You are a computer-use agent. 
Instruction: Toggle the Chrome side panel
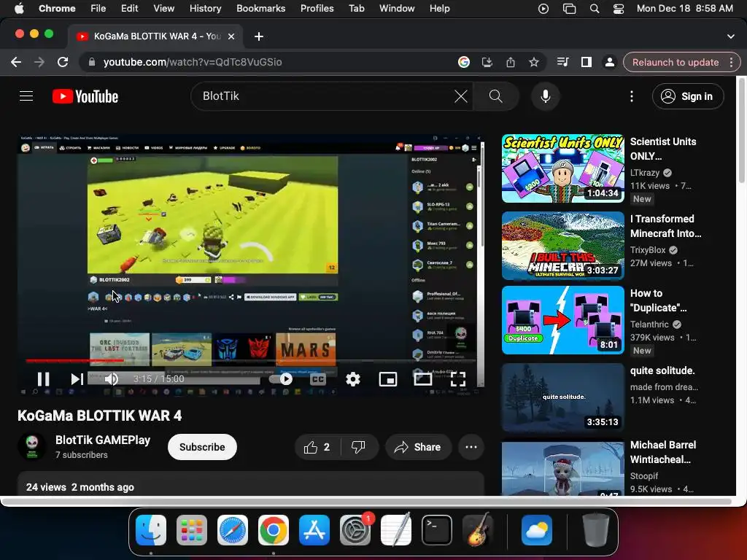click(x=586, y=62)
